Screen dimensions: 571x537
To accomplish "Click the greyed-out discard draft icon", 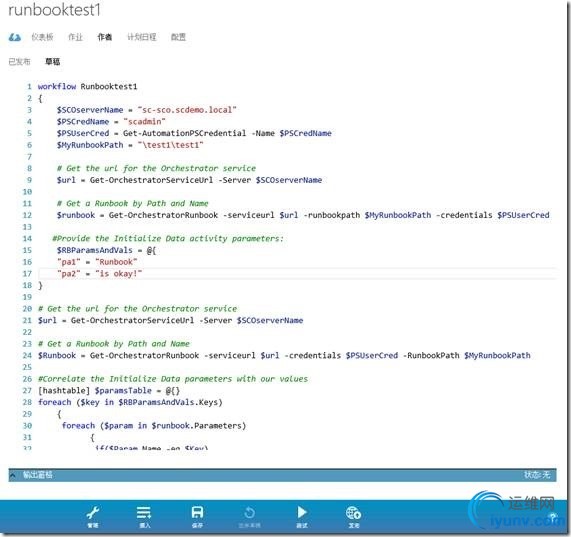I will (x=249, y=516).
